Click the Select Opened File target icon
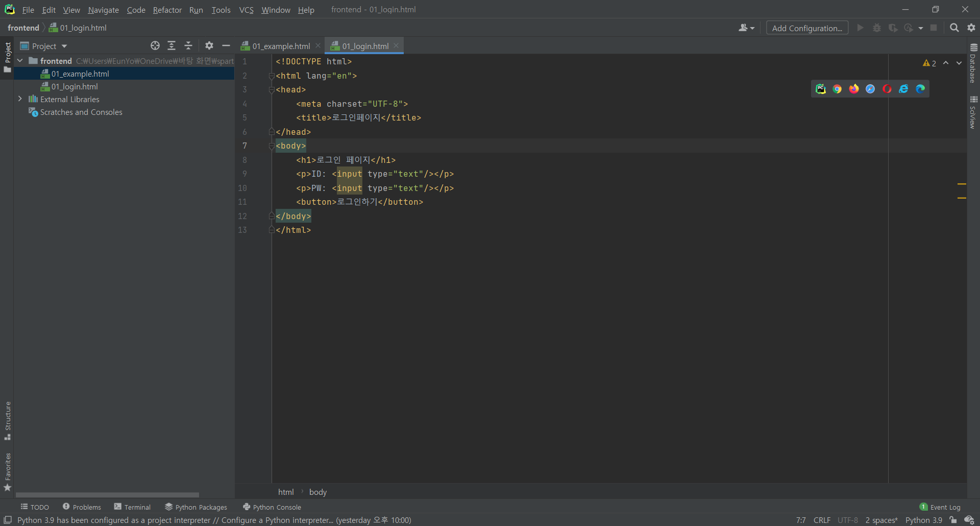The height and width of the screenshot is (526, 980). tap(155, 46)
